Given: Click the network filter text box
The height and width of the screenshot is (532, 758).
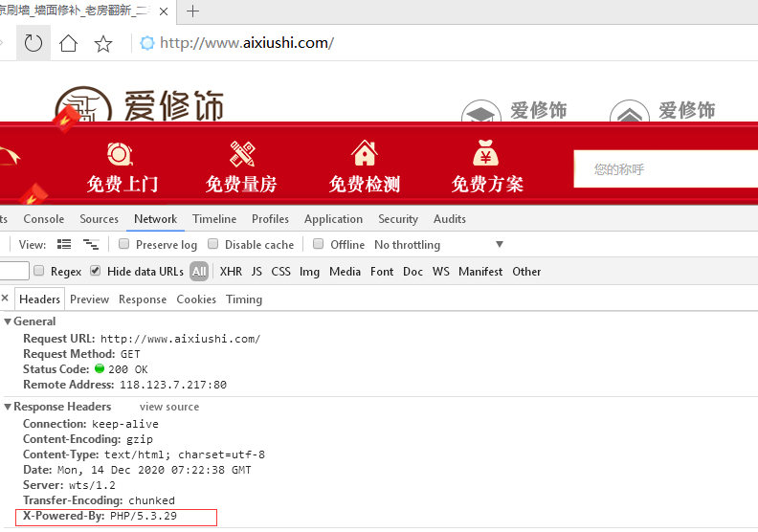Looking at the screenshot, I should click(x=13, y=271).
